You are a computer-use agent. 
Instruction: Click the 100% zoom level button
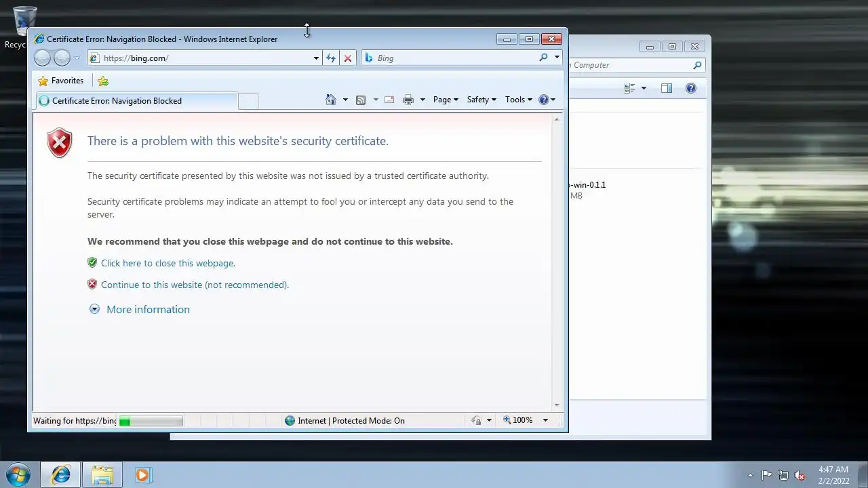coord(518,420)
